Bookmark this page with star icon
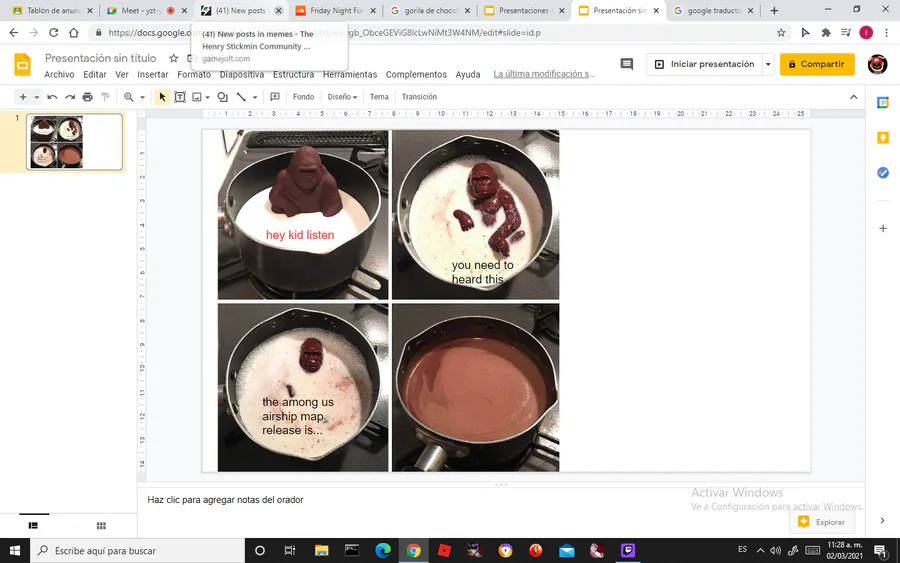Screen dimensions: 900x563 tap(781, 33)
